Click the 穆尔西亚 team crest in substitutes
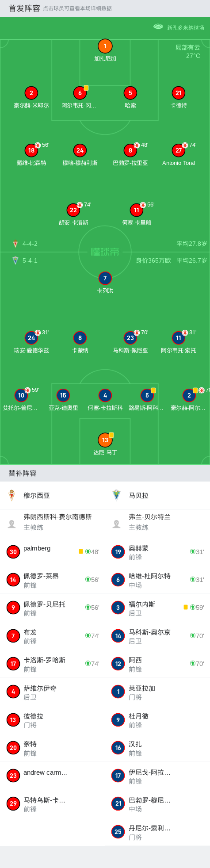Image resolution: width=210 pixels, height=868 pixels. coord(12,495)
